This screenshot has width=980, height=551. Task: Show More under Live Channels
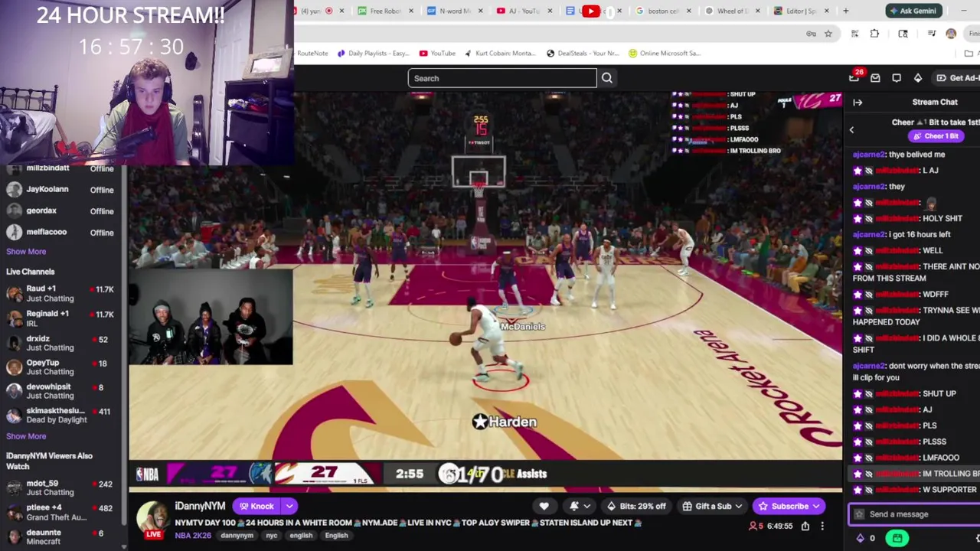pyautogui.click(x=26, y=436)
